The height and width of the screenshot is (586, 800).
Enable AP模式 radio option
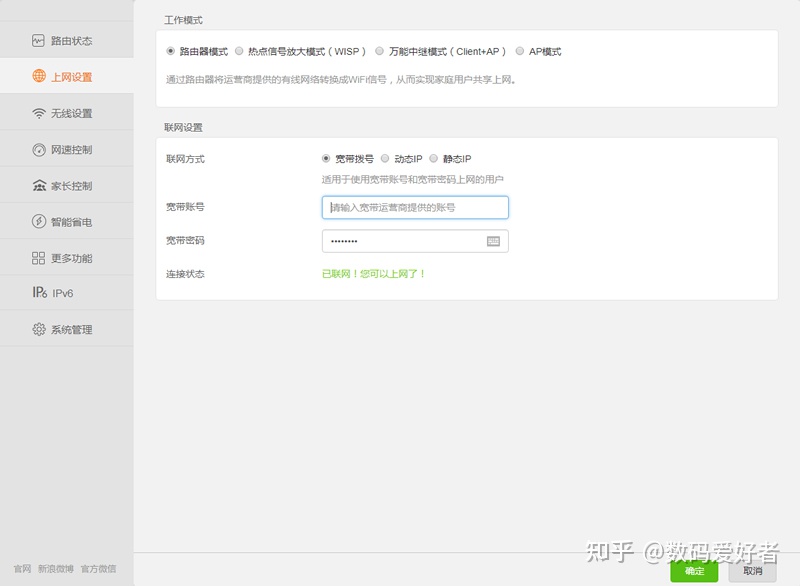coord(520,51)
